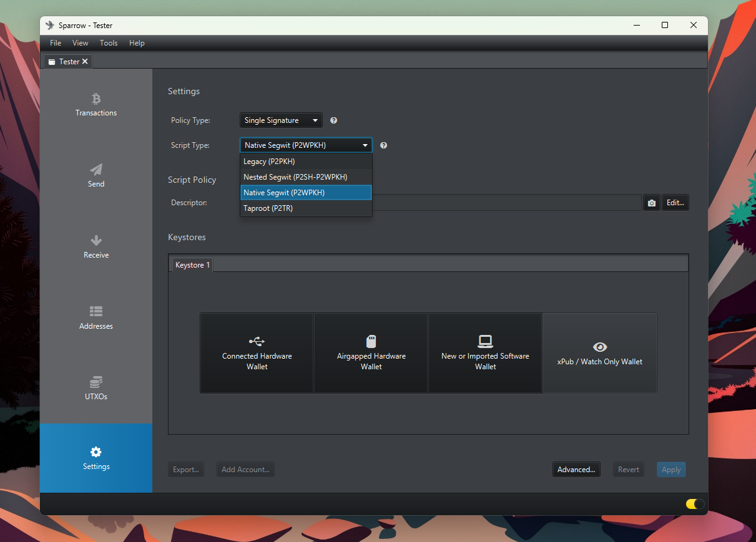Toggle the yellow connection switch
Image resolution: width=756 pixels, height=542 pixels.
click(695, 504)
